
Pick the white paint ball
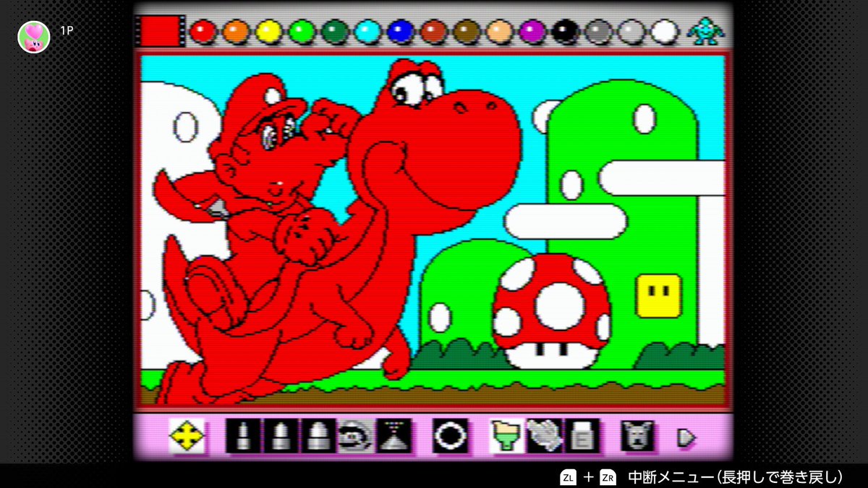pos(664,31)
